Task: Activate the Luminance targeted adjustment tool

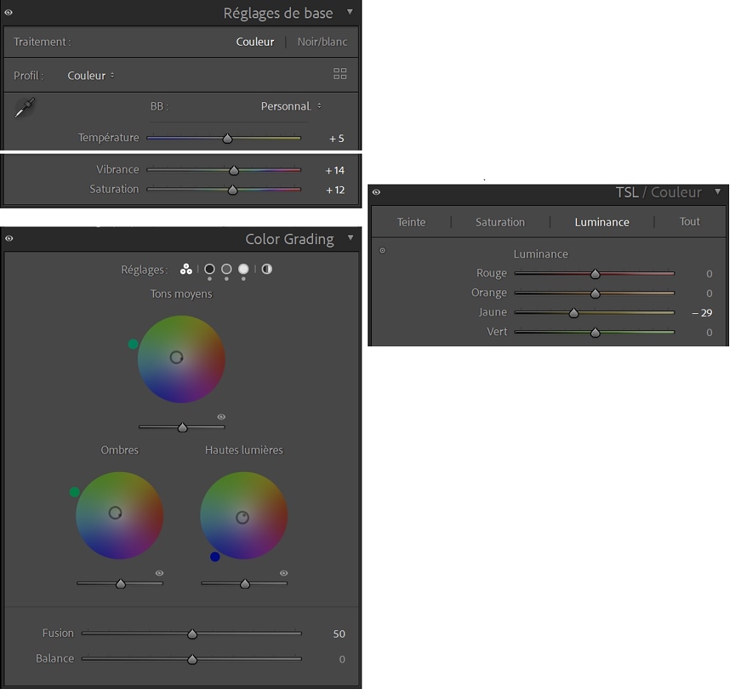Action: [382, 251]
